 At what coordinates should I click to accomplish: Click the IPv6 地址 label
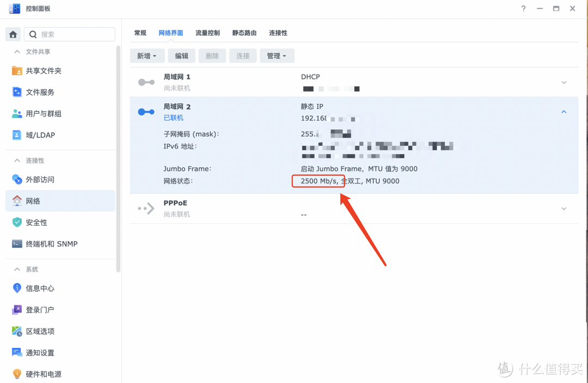(x=180, y=146)
